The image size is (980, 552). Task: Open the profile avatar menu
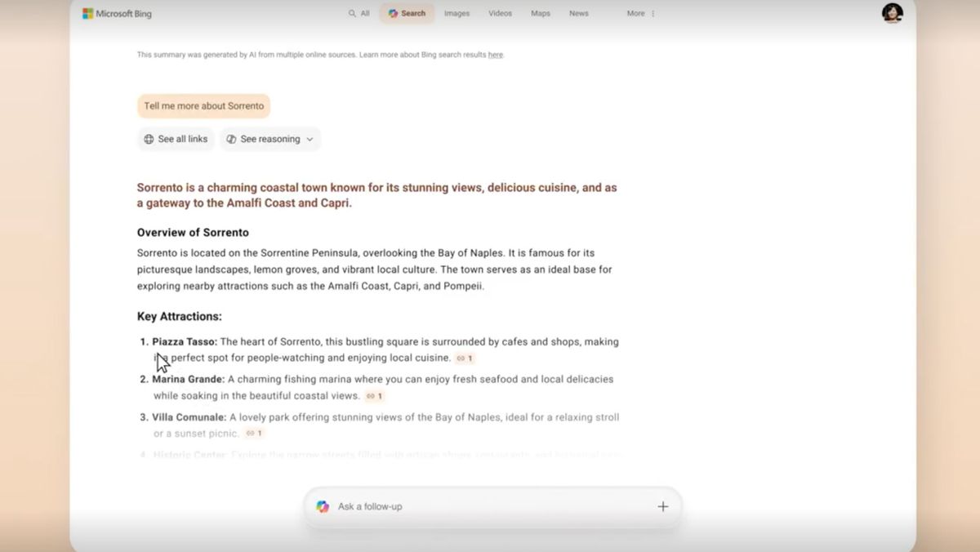point(892,14)
